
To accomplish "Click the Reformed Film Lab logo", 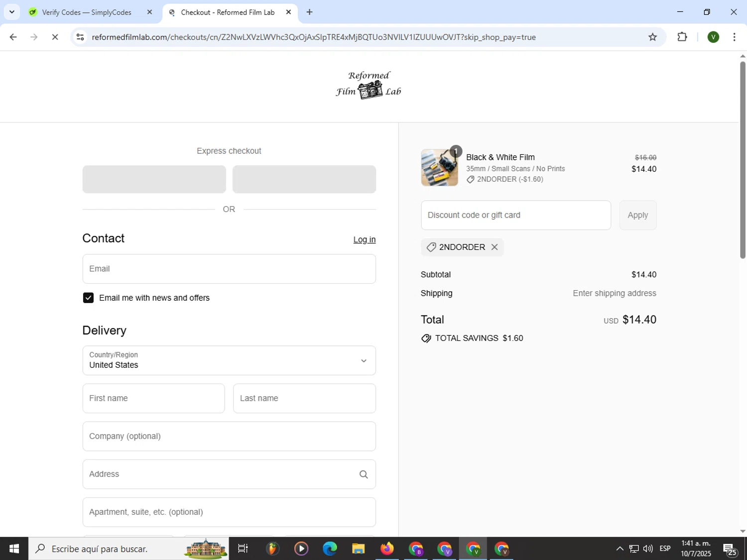I will (x=369, y=85).
